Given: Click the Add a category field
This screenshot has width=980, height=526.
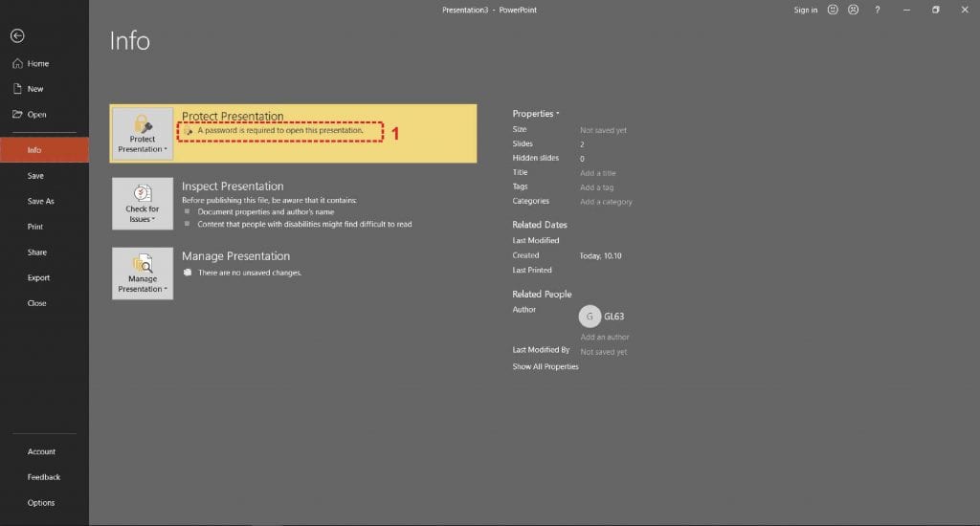Looking at the screenshot, I should pyautogui.click(x=606, y=202).
